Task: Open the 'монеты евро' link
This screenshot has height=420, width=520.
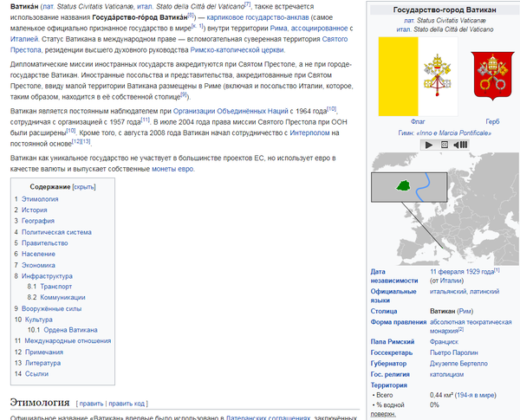Action: (172, 169)
